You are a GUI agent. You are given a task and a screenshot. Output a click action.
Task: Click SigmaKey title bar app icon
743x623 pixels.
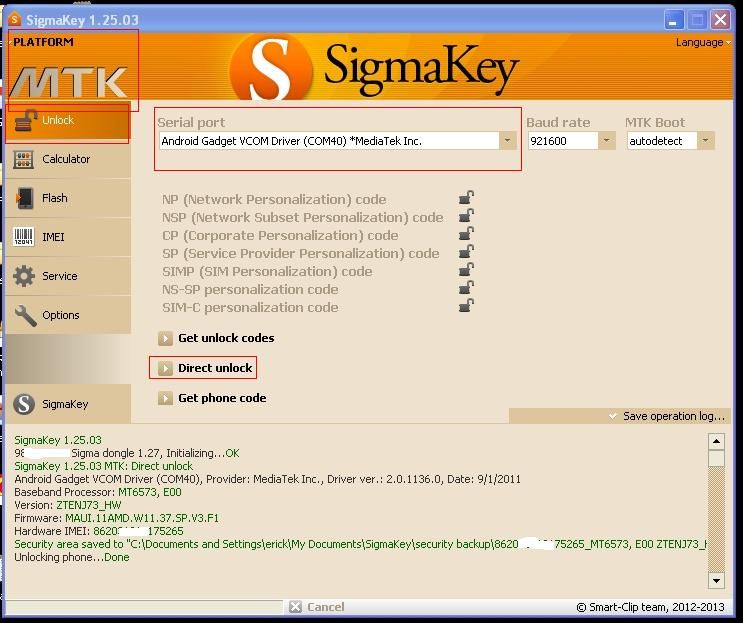pos(15,19)
